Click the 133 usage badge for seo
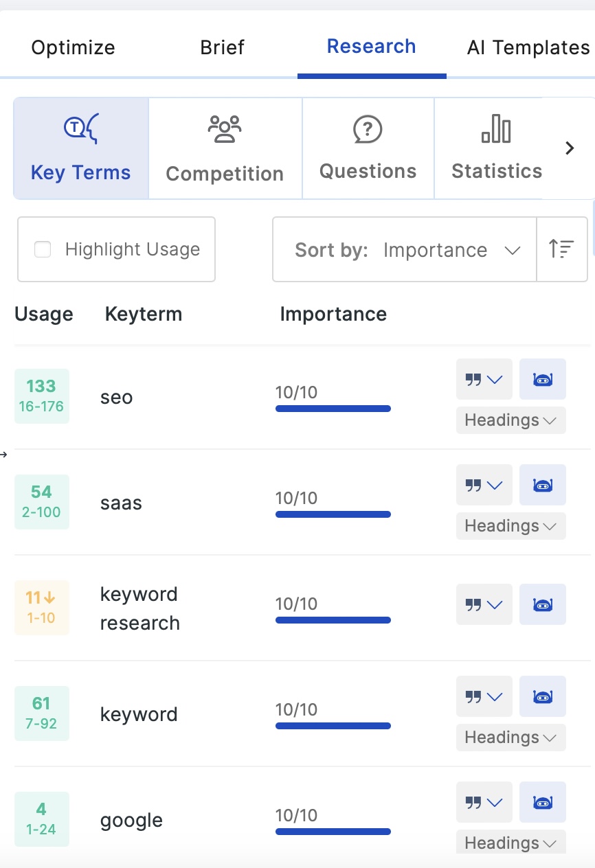The image size is (595, 868). click(x=42, y=396)
